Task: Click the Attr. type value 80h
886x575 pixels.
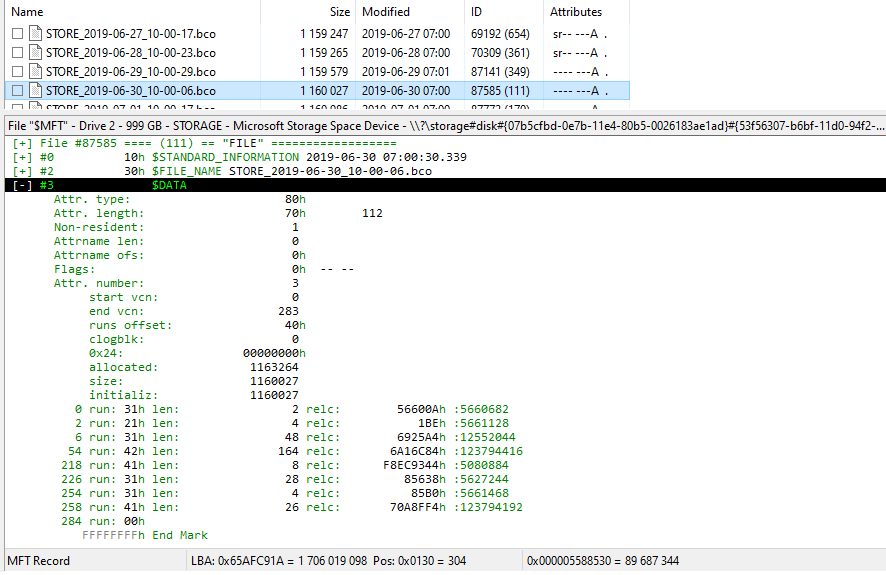Action: point(296,199)
